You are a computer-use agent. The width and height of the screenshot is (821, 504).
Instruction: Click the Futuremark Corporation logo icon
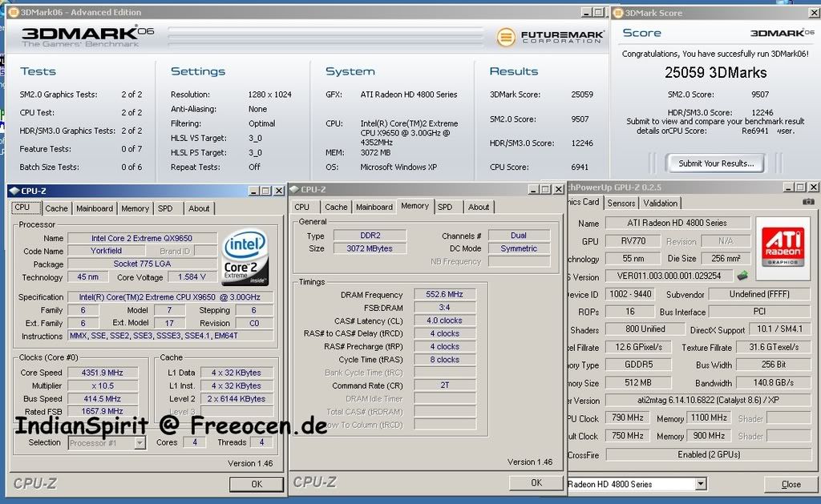point(506,37)
